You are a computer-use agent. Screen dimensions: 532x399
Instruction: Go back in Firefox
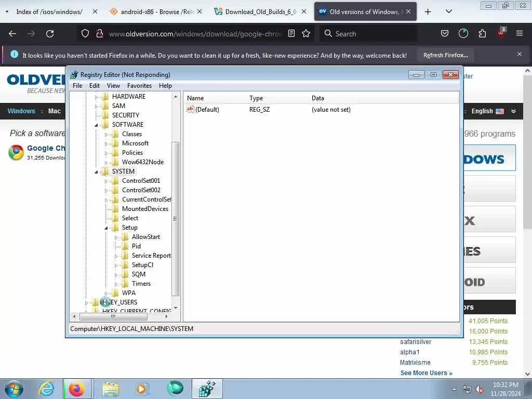tap(12, 34)
